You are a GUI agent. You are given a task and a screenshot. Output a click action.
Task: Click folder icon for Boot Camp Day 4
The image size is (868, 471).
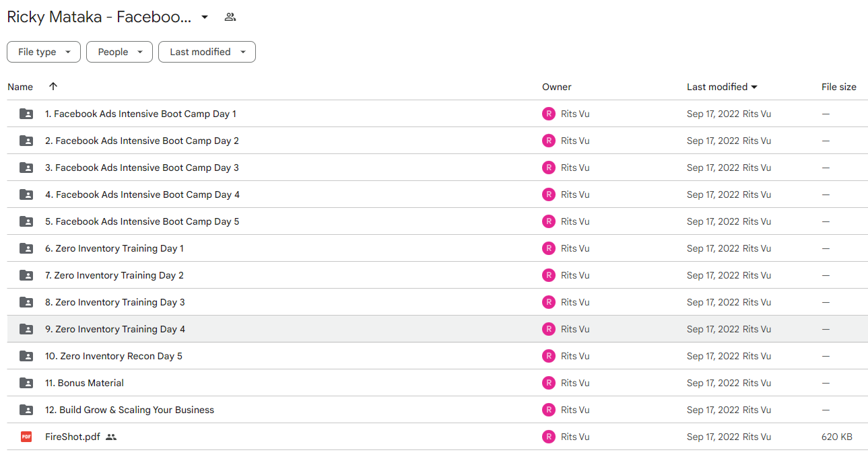pos(26,194)
